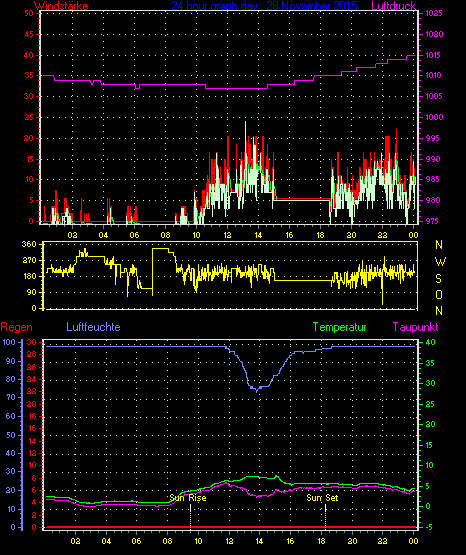Image resolution: width=466 pixels, height=555 pixels.
Task: Click the Windstärke axis label
Action: click(x=61, y=6)
